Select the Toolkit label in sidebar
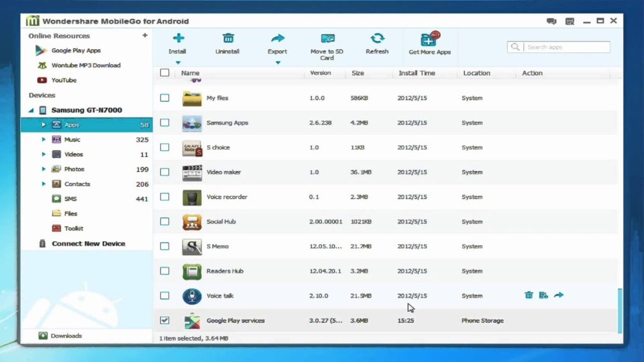Screen dimensions: 644x362 [74, 228]
